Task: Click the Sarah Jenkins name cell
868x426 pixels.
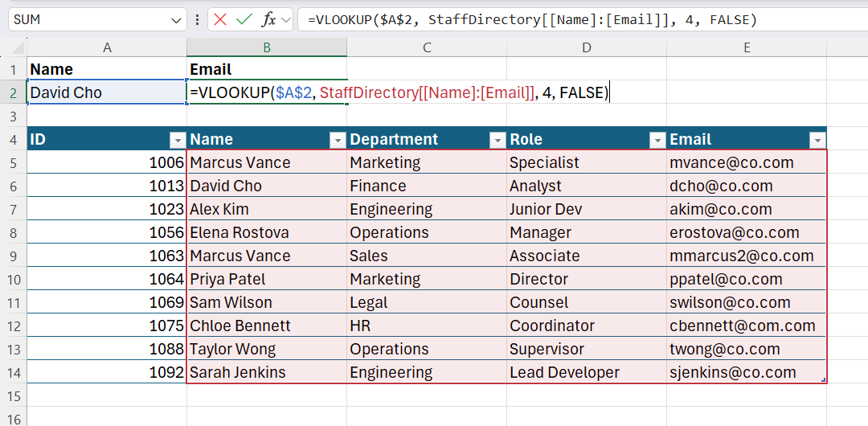Action: (267, 372)
